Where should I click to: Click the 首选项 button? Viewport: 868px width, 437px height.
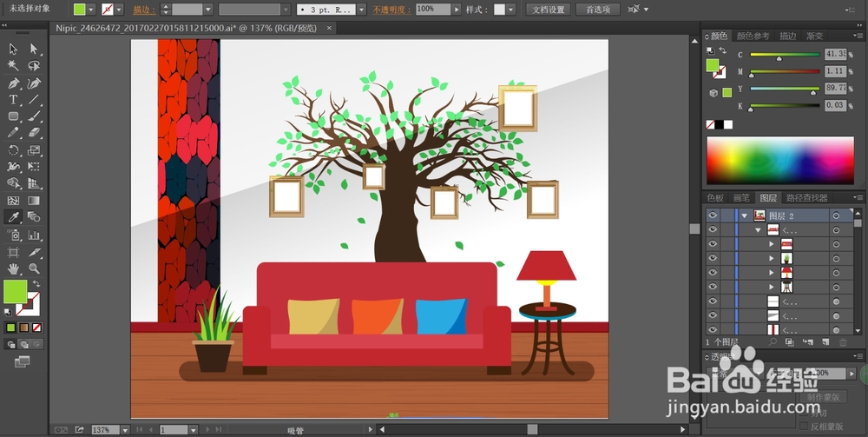[598, 10]
